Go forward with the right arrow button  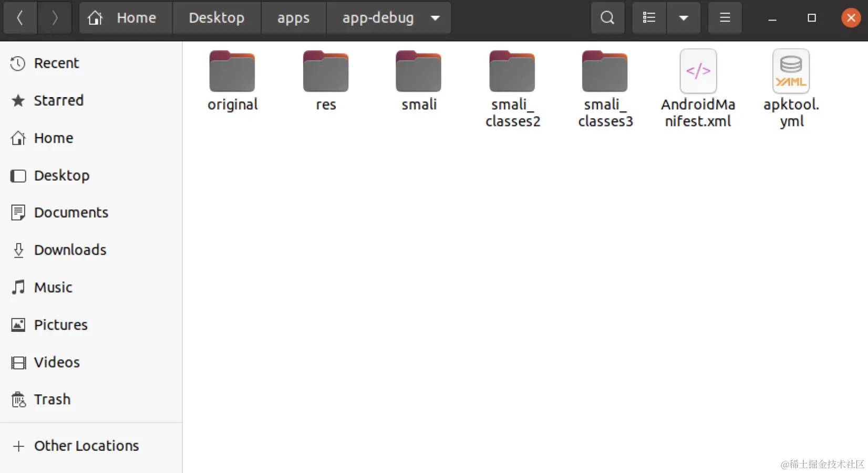point(55,18)
